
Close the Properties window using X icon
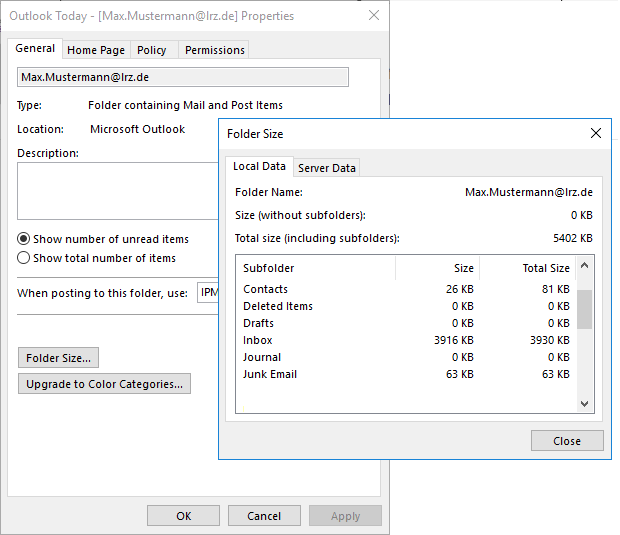point(374,15)
